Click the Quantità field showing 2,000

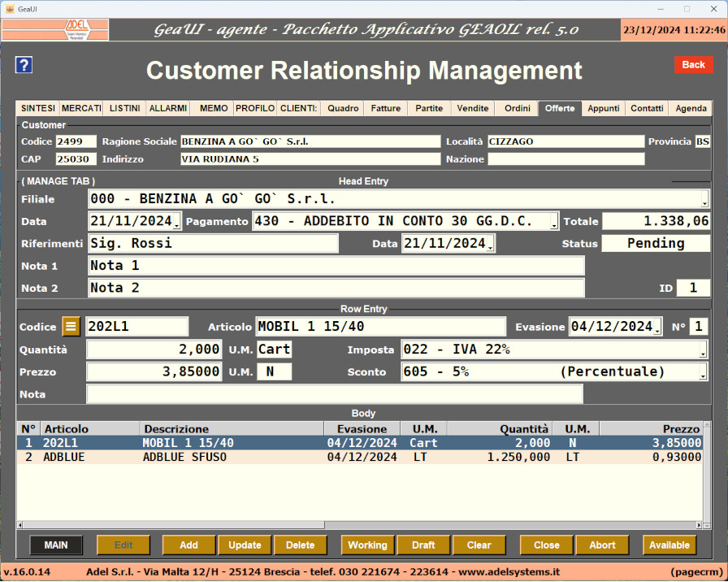[x=154, y=350]
